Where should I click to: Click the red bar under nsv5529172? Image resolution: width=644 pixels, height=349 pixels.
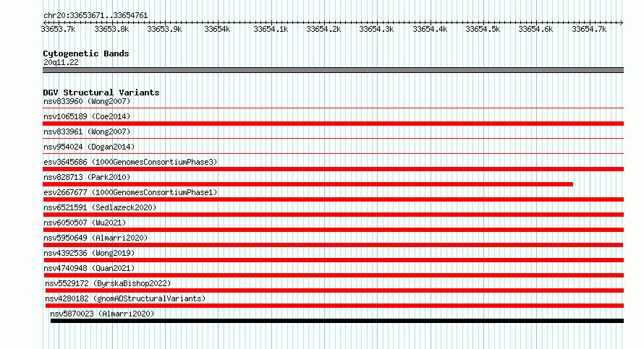[x=334, y=290]
